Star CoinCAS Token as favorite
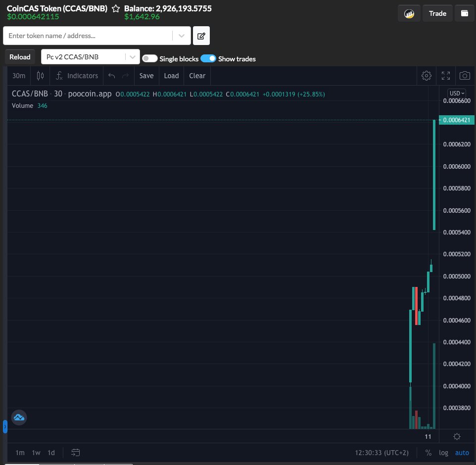This screenshot has height=465, width=476. click(115, 8)
